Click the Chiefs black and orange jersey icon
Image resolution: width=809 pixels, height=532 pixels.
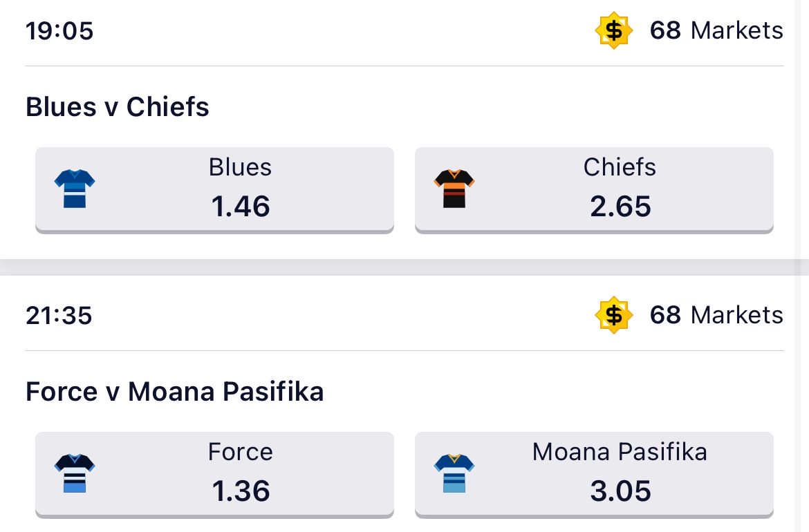[454, 189]
